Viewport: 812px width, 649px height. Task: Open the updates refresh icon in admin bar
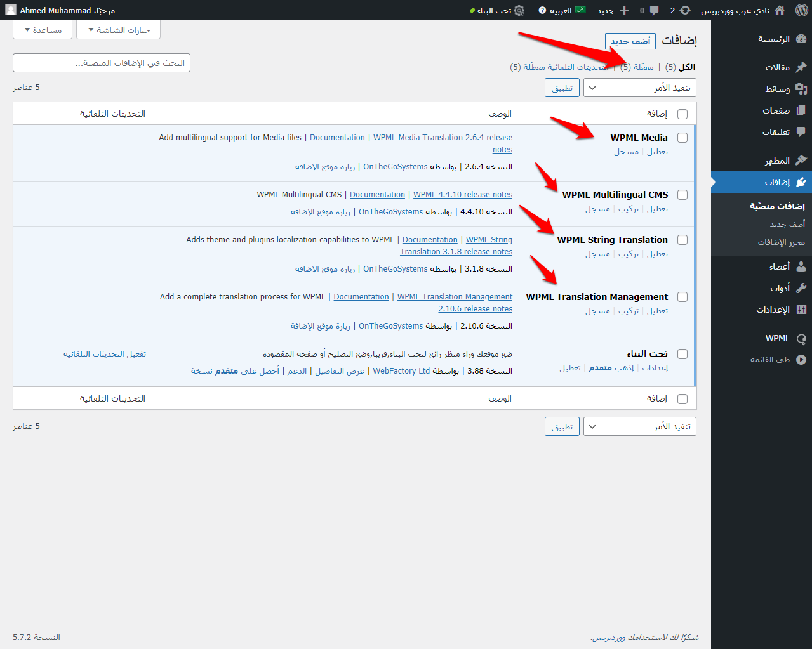coord(685,10)
